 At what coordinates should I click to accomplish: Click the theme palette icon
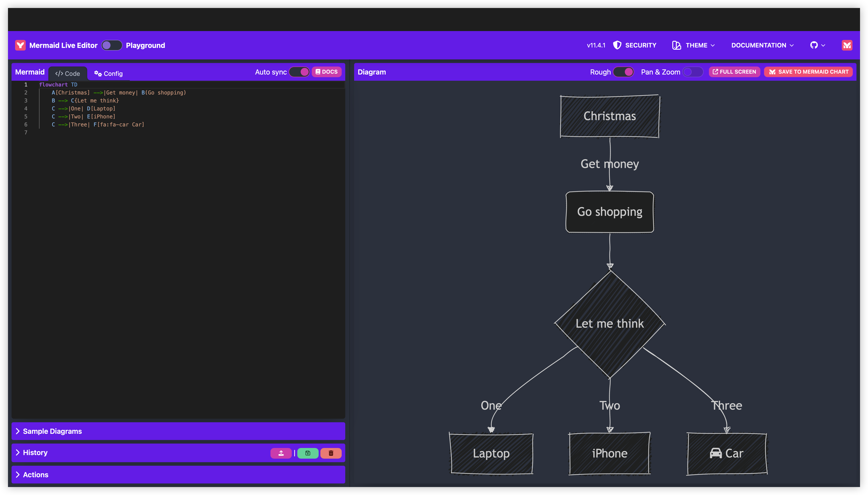(x=677, y=45)
